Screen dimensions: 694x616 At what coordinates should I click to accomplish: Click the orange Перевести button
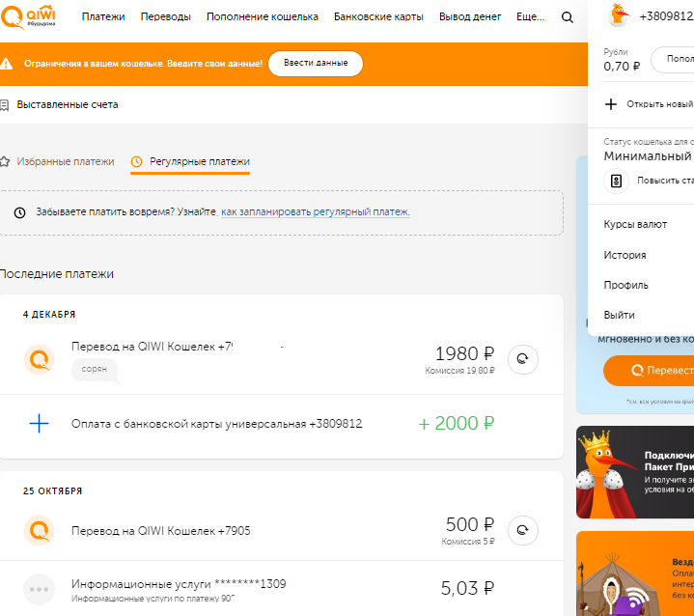649,371
